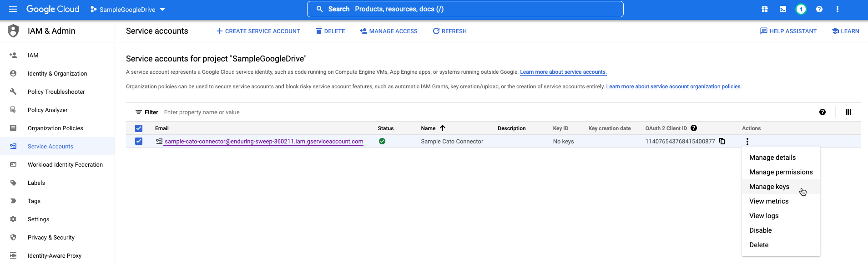Open Labels in the sidebar
This screenshot has height=265, width=868.
(x=57, y=183)
